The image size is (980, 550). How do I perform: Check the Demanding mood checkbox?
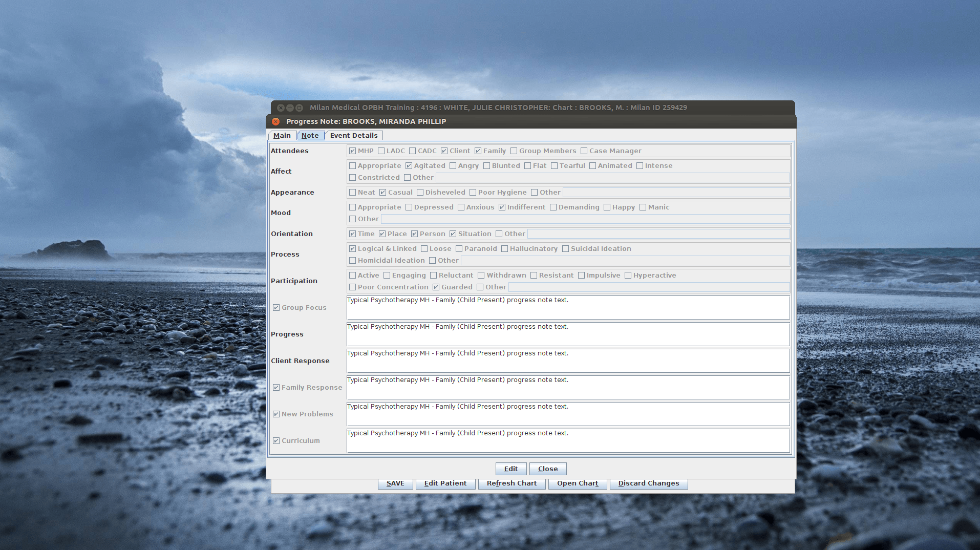click(553, 207)
